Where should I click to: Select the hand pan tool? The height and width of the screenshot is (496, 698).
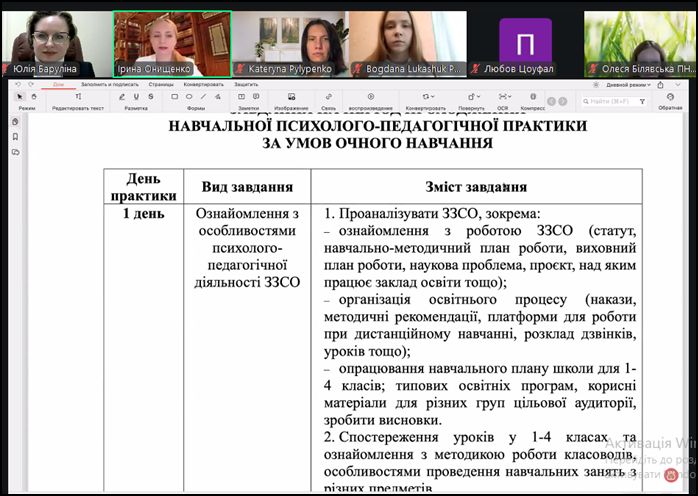coord(33,97)
